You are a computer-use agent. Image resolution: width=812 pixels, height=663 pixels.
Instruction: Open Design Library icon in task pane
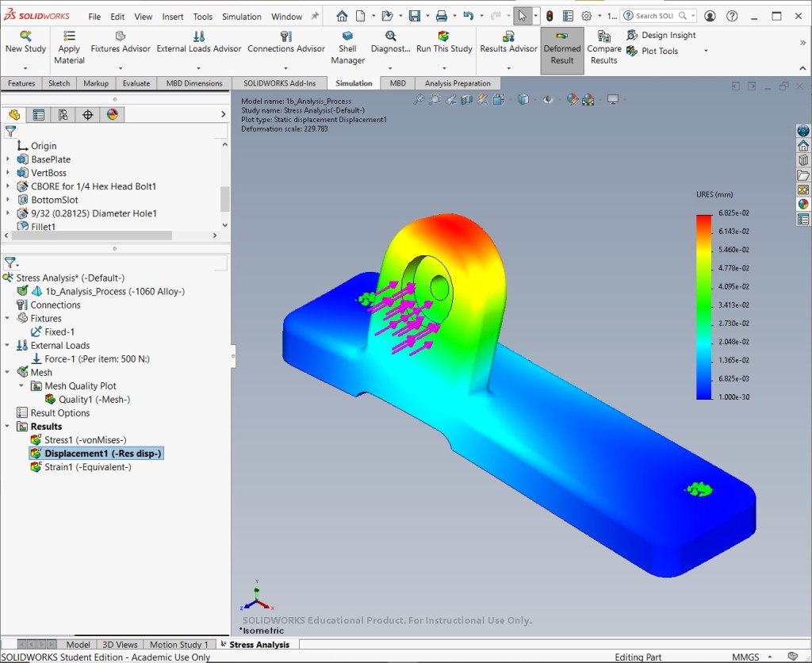coord(803,160)
